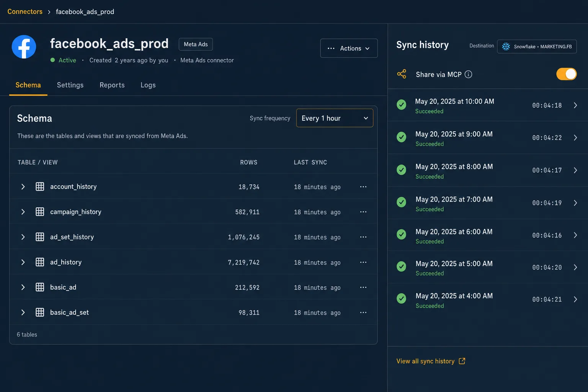Click the success checkmark for 7:00 AM sync
The height and width of the screenshot is (392, 588).
tap(401, 202)
